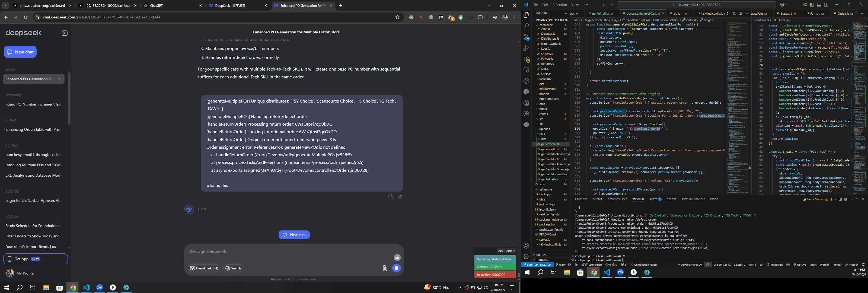Expand routes folder in Explorer
The height and width of the screenshot is (293, 868).
pyautogui.click(x=543, y=114)
